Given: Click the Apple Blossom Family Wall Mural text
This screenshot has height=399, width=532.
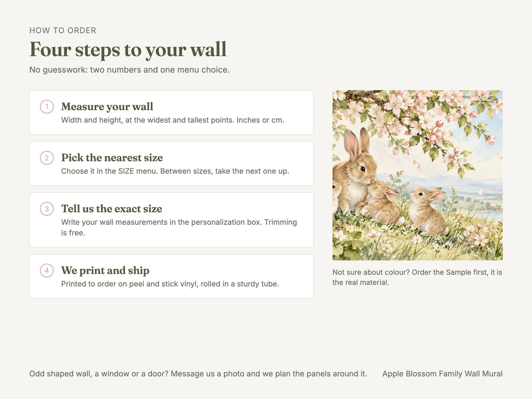Looking at the screenshot, I should tap(442, 374).
